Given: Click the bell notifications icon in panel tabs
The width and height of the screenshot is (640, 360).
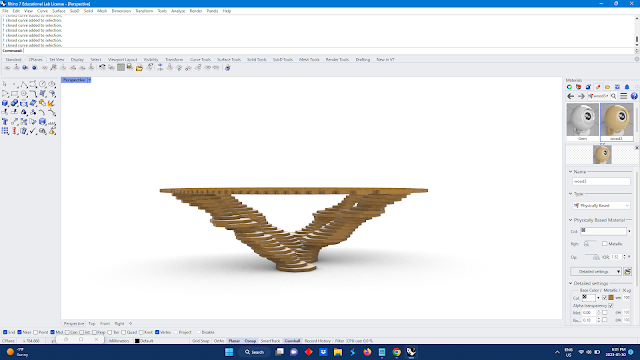Looking at the screenshot, I should [627, 87].
